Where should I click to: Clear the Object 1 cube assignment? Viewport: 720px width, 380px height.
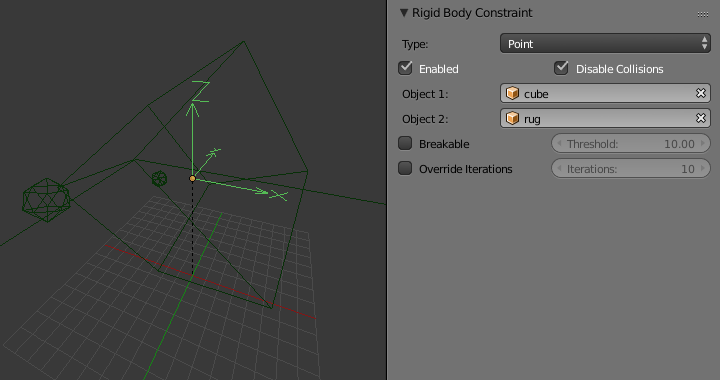(701, 93)
